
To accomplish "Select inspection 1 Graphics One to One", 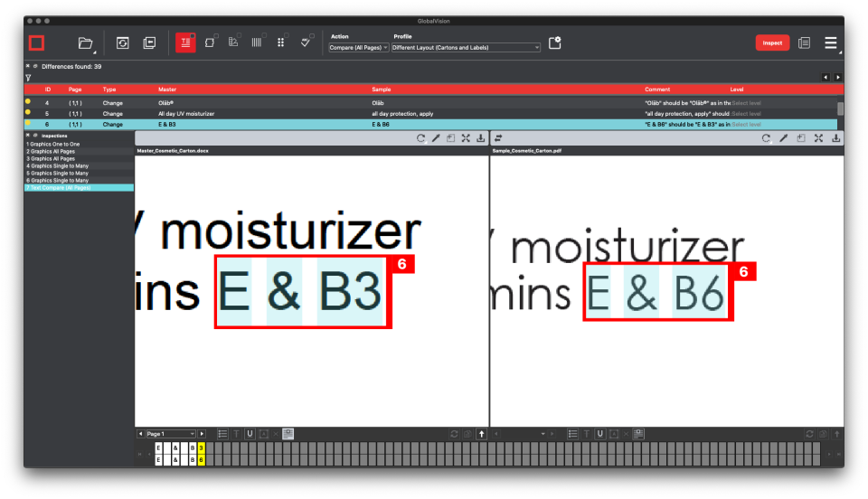I will pyautogui.click(x=79, y=144).
